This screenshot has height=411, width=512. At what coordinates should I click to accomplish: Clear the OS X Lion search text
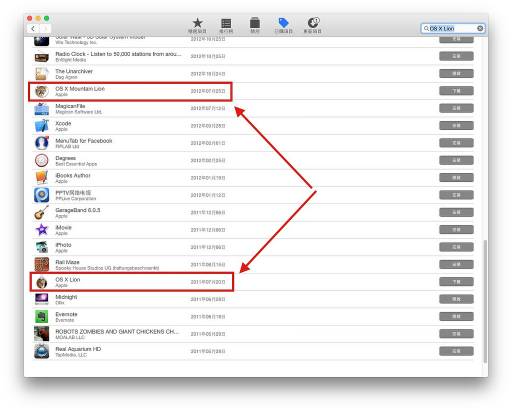click(480, 28)
